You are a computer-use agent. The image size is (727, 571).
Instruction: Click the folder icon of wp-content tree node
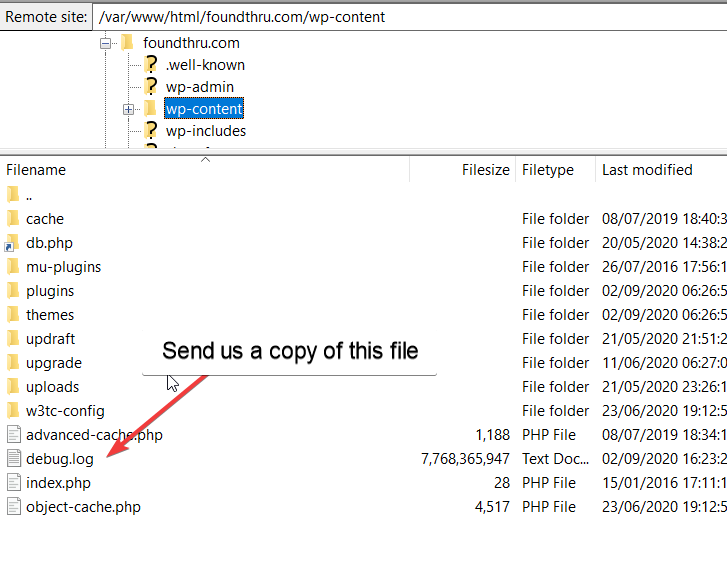click(x=150, y=108)
